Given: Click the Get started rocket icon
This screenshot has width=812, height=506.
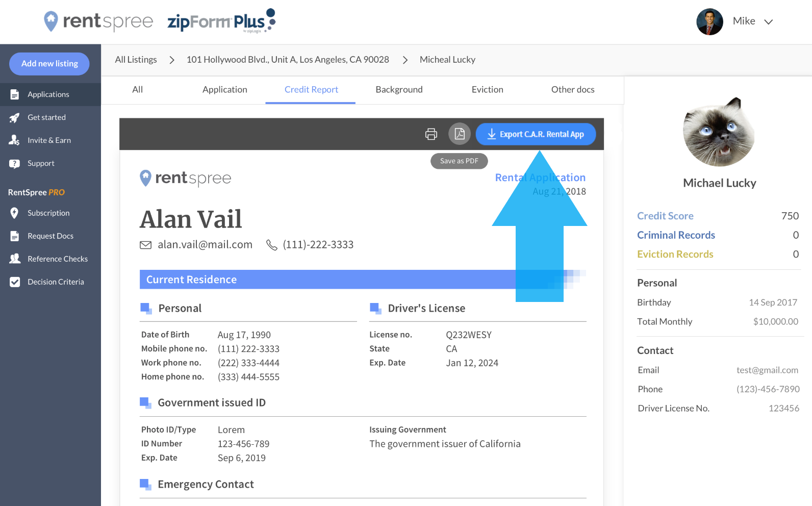Looking at the screenshot, I should click(14, 117).
